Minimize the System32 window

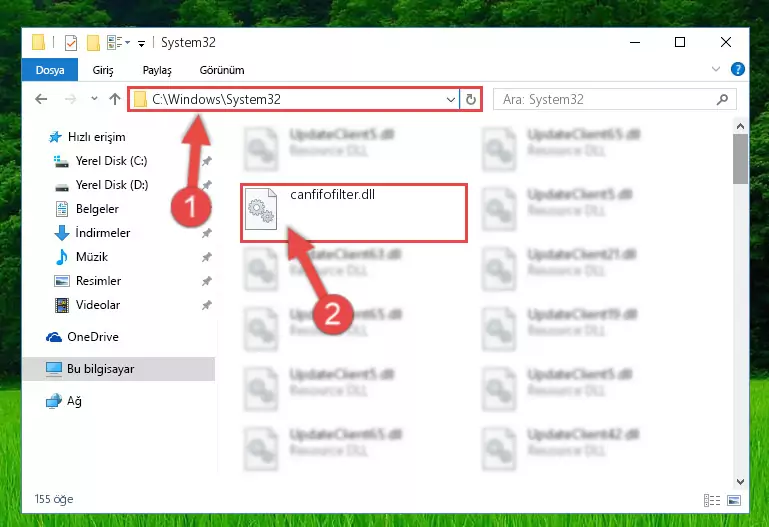click(635, 43)
